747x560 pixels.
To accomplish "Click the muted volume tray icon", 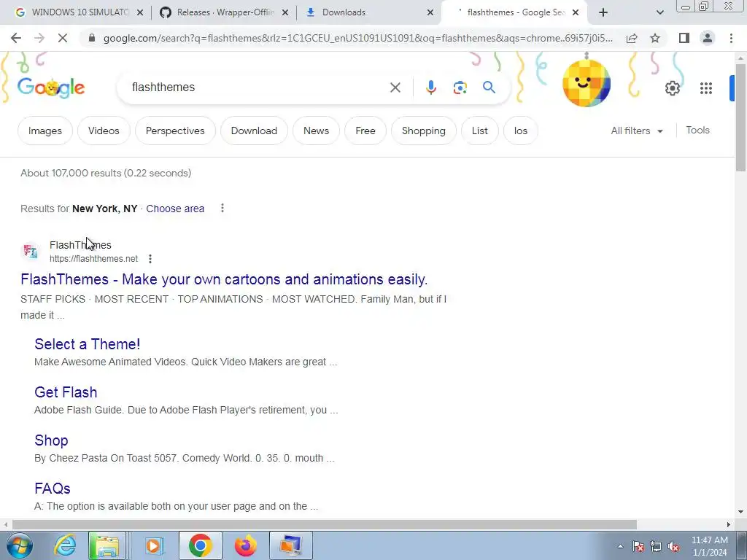I will (673, 547).
